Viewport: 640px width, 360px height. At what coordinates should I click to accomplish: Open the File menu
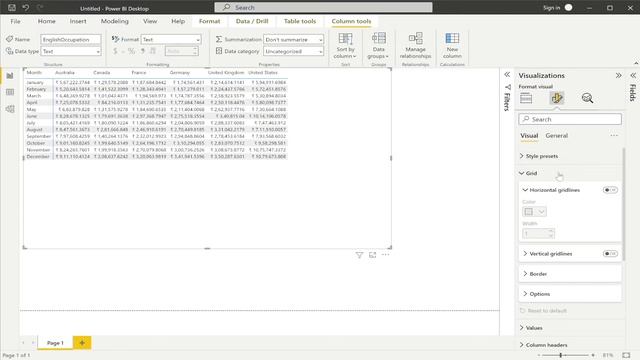(16, 21)
